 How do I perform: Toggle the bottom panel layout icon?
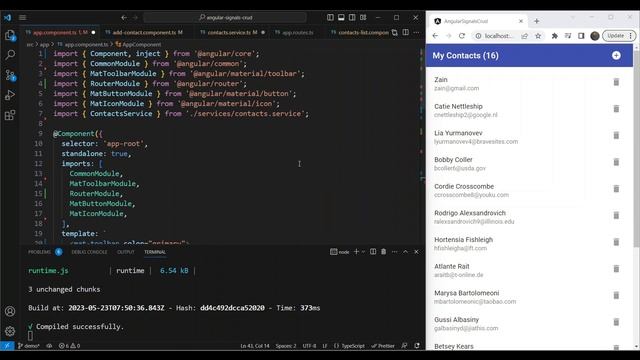tap(341, 17)
